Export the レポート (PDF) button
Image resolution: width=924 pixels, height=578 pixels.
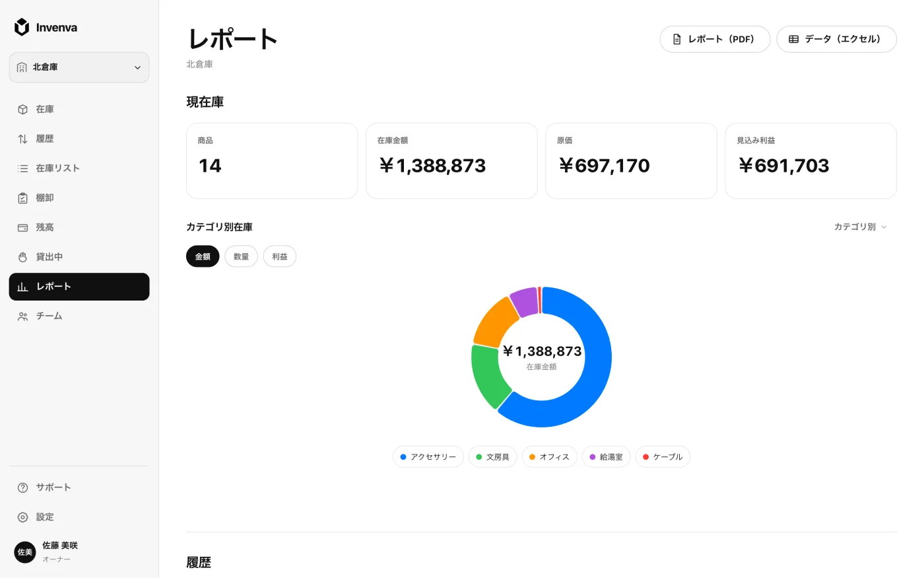(x=715, y=40)
